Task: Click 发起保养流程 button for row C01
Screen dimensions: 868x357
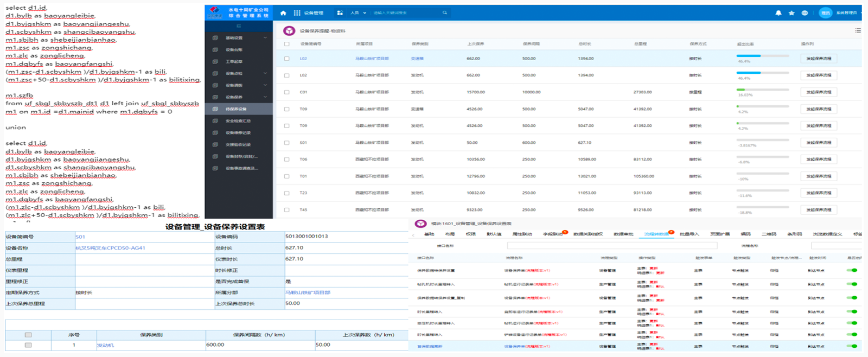Action: 819,92
